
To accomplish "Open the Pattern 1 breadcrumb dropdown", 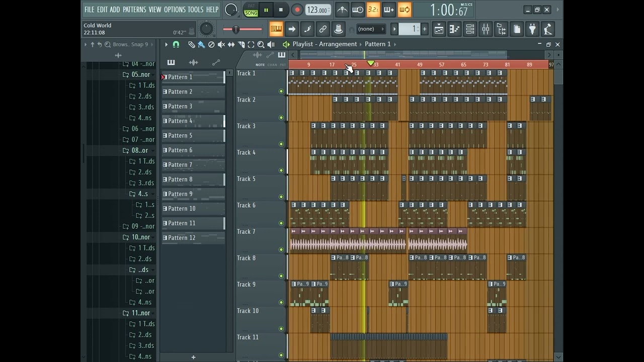I will (378, 44).
